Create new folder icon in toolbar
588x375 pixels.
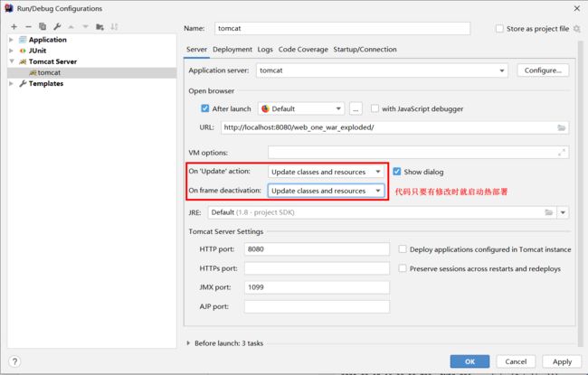pyautogui.click(x=100, y=27)
